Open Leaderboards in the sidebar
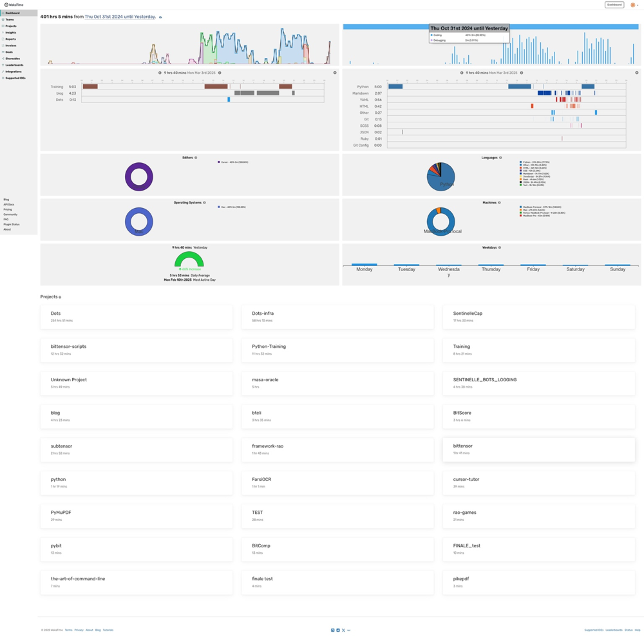This screenshot has height=644, width=644. [x=14, y=65]
